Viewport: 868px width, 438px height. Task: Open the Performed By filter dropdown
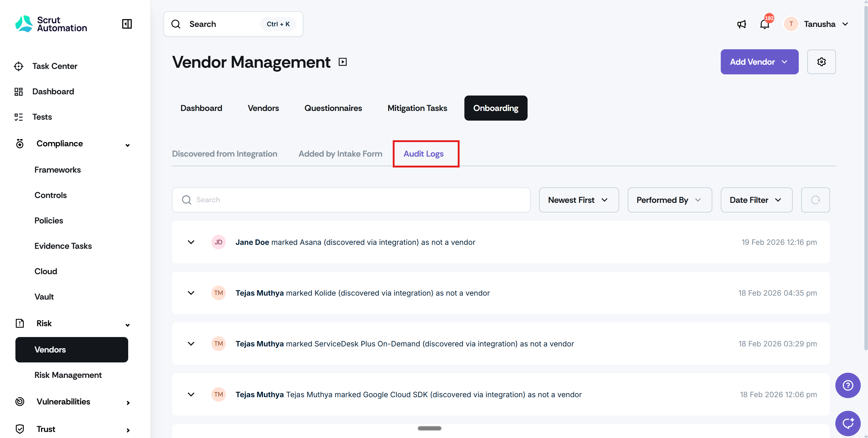pyautogui.click(x=669, y=200)
